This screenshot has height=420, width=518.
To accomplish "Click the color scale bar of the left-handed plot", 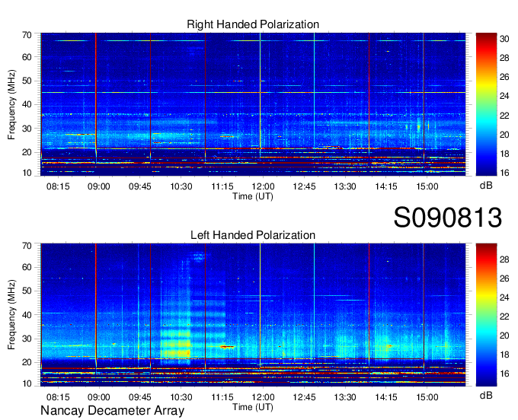I will point(486,315).
